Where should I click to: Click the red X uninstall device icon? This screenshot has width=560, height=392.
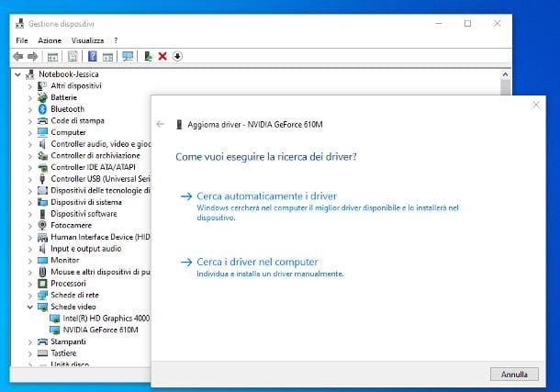coord(162,56)
